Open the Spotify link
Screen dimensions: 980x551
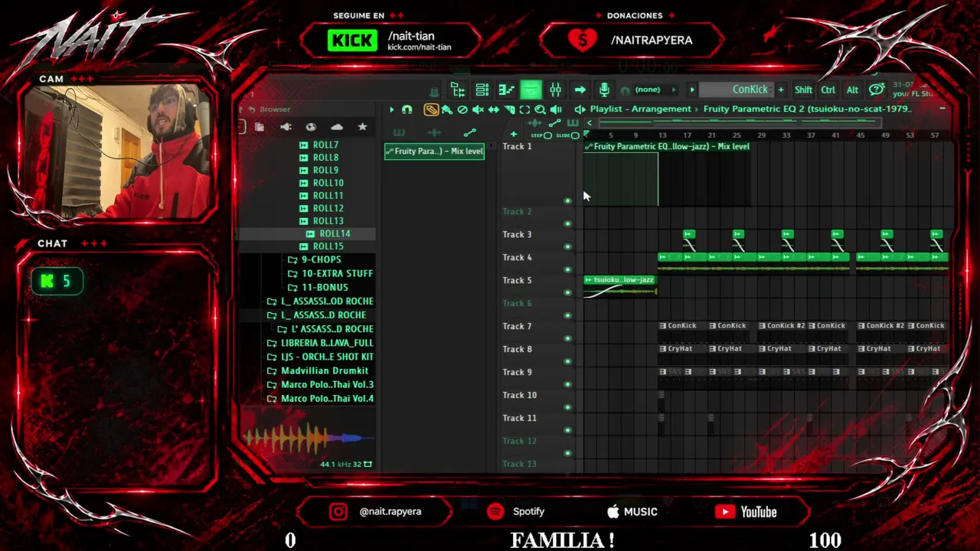[516, 512]
